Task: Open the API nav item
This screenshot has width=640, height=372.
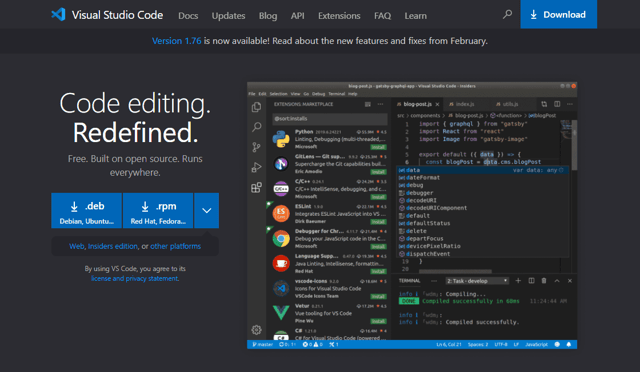Action: tap(298, 16)
